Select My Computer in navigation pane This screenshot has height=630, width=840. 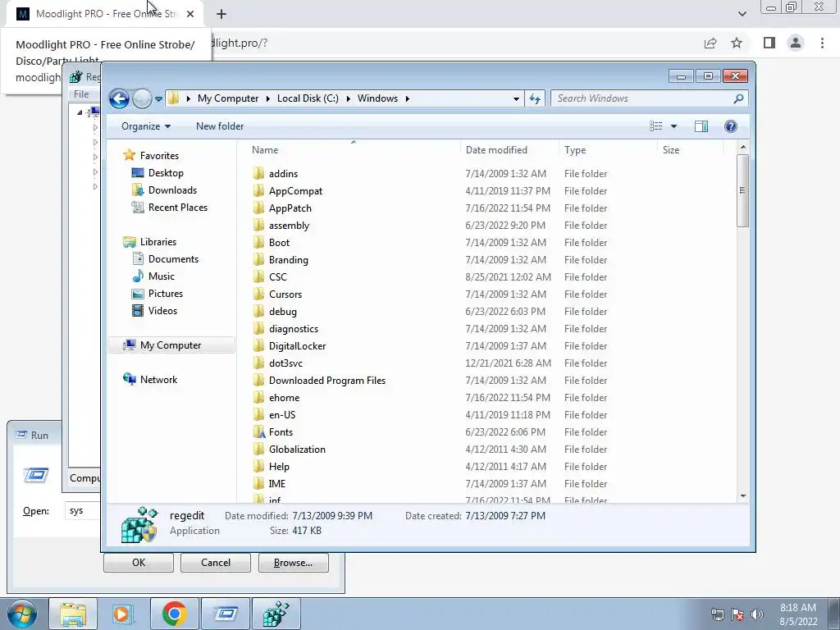[x=171, y=345]
